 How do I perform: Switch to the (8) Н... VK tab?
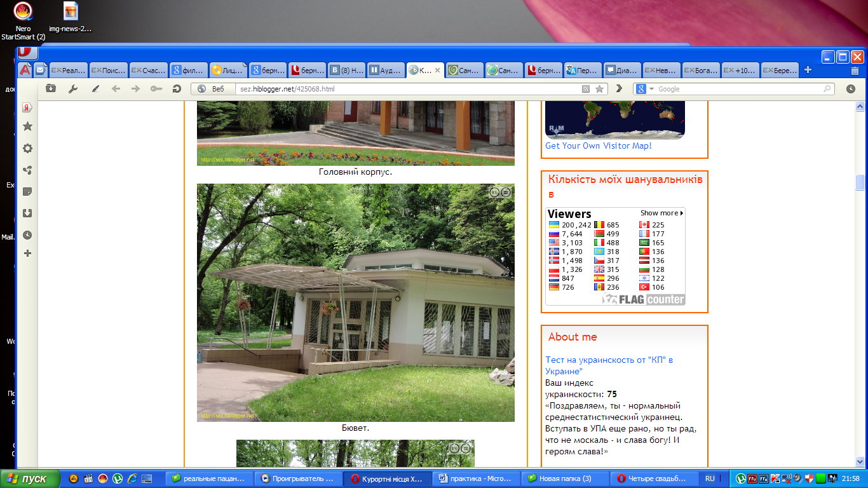346,71
